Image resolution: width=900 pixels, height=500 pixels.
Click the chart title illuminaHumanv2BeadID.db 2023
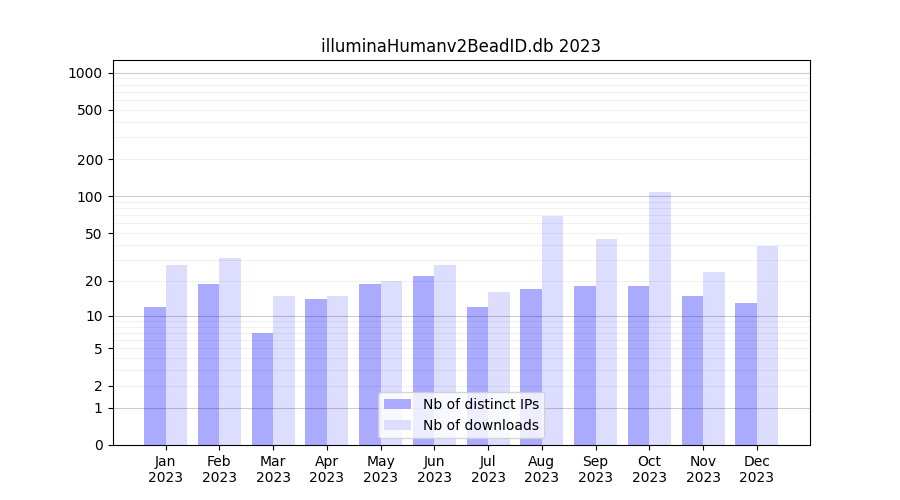pyautogui.click(x=460, y=46)
